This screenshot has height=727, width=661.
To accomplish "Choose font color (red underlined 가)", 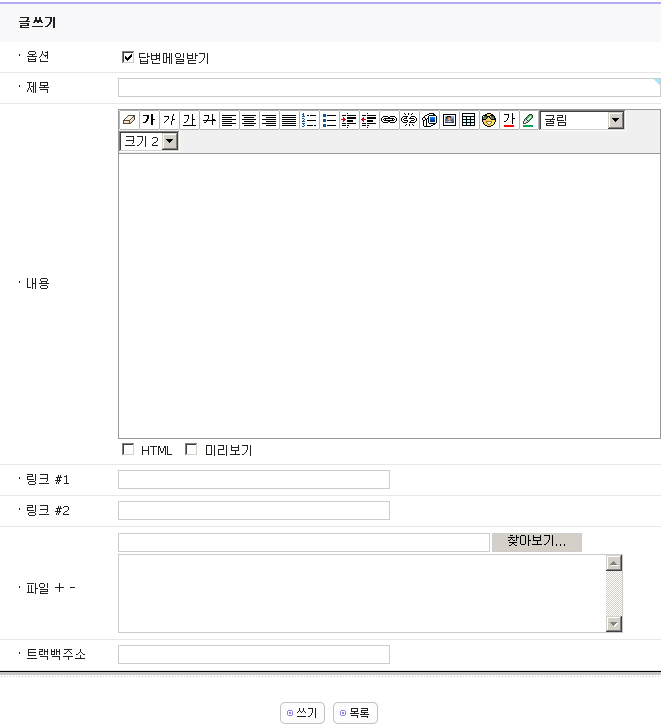I will coord(509,120).
